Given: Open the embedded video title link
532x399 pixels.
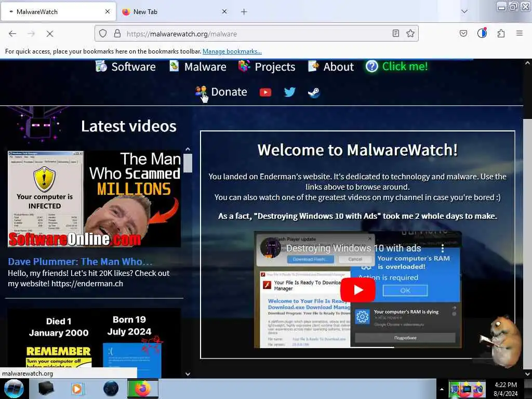Looking at the screenshot, I should click(x=353, y=248).
